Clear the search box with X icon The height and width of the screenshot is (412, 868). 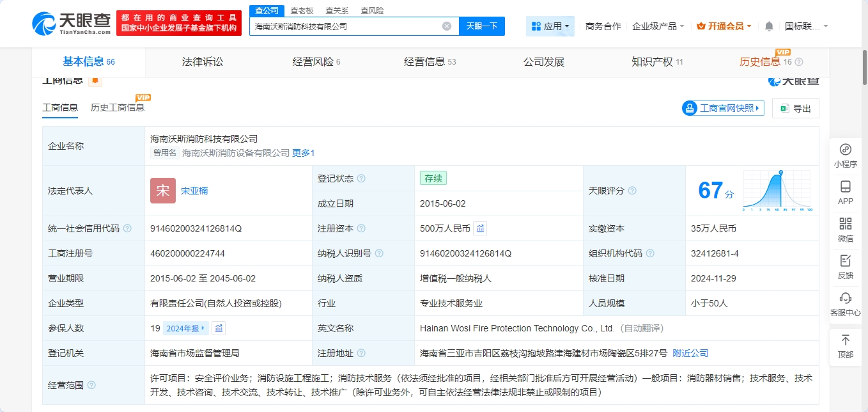[x=447, y=26]
